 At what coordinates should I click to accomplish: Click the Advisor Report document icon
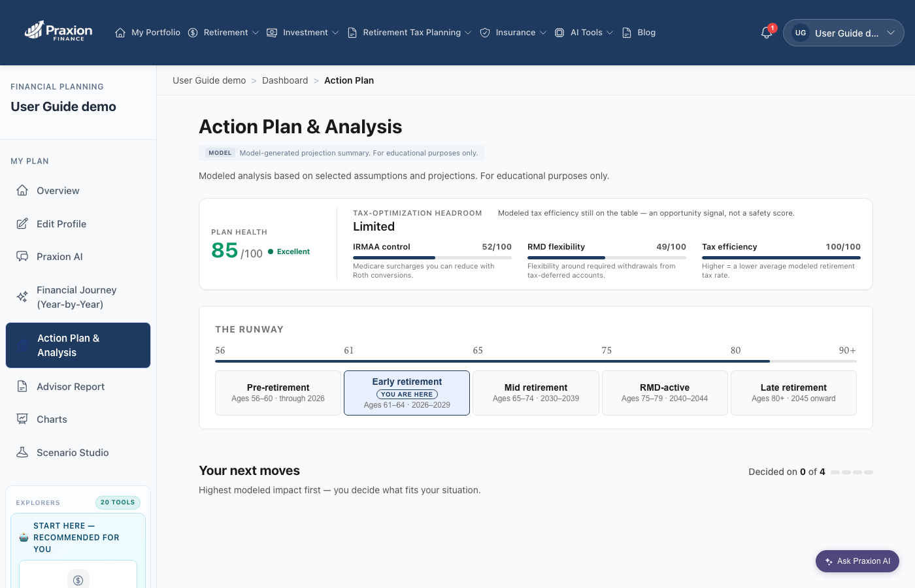pyautogui.click(x=22, y=386)
